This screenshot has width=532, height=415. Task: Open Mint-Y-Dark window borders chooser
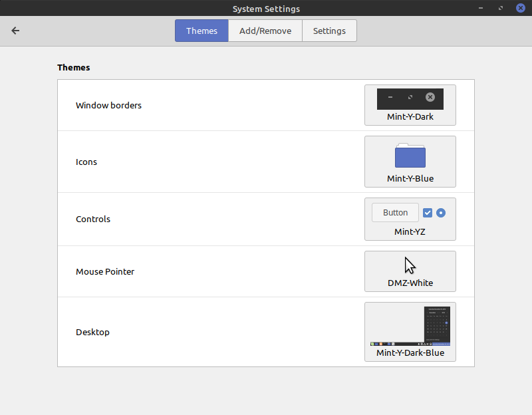click(410, 105)
